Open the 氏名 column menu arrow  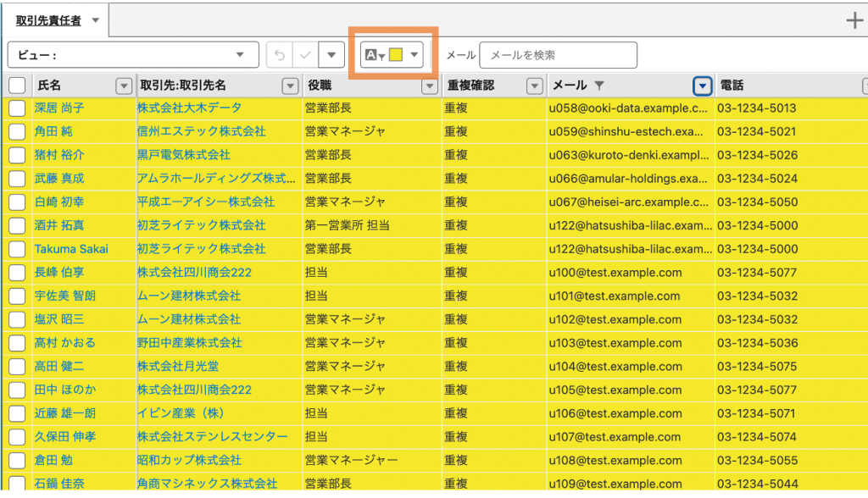124,86
